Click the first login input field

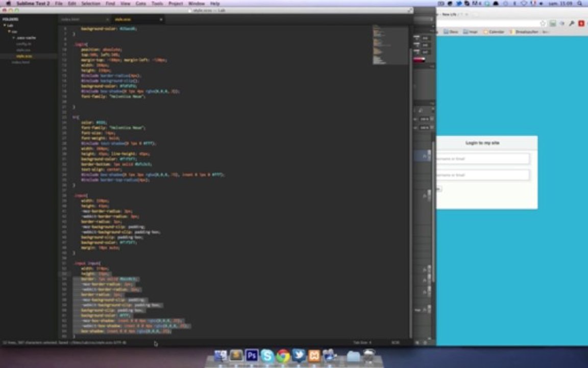tap(483, 159)
